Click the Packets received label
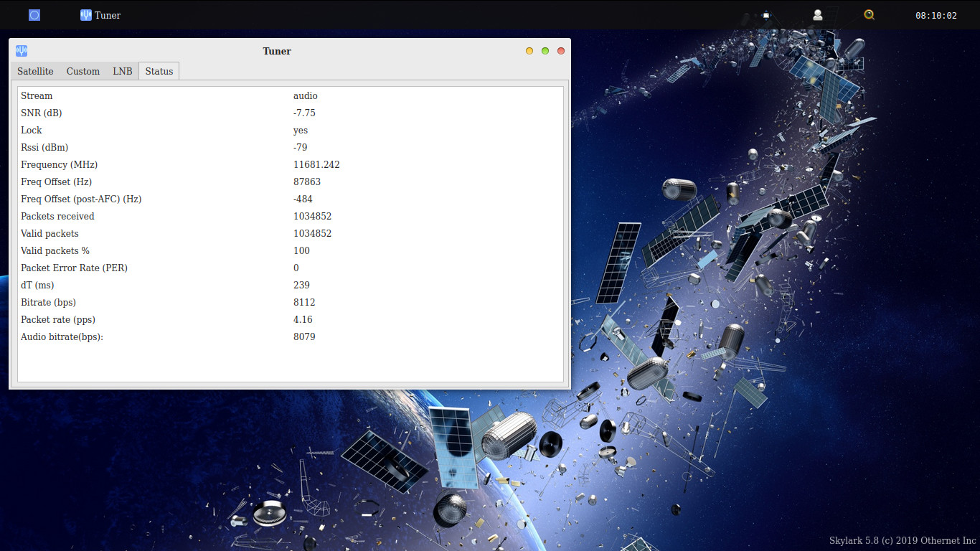The height and width of the screenshot is (551, 980). click(x=57, y=216)
